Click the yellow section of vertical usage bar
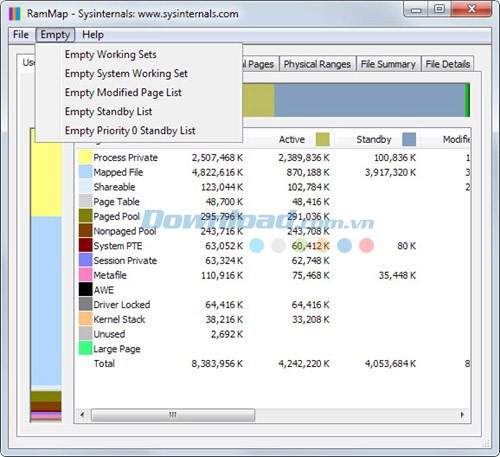Image resolution: width=500 pixels, height=457 pixels. click(46, 180)
